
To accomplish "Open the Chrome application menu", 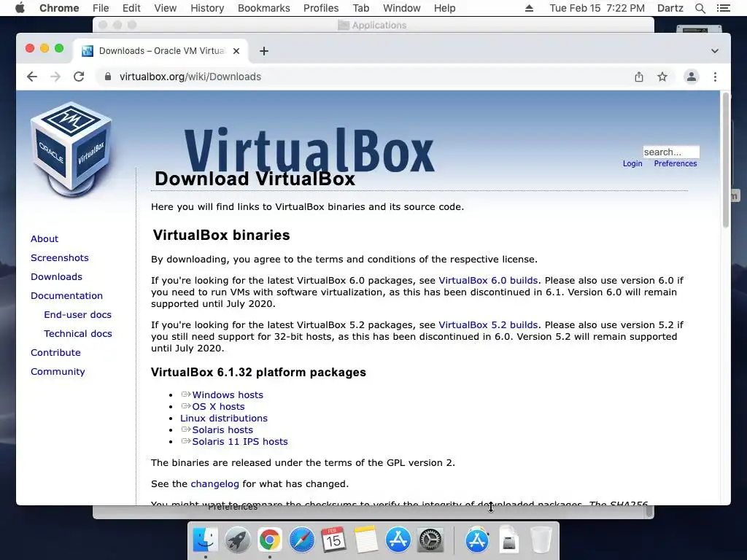I will (59, 8).
